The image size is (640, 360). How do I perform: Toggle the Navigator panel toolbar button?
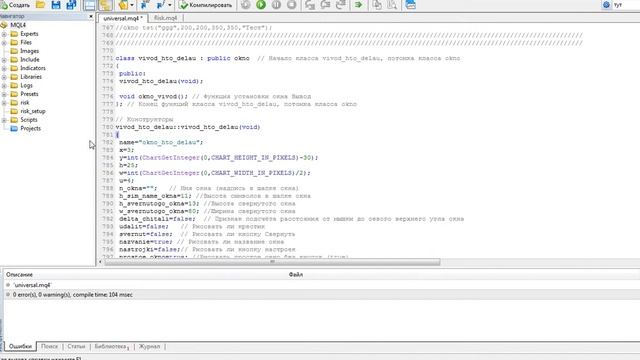point(89,5)
